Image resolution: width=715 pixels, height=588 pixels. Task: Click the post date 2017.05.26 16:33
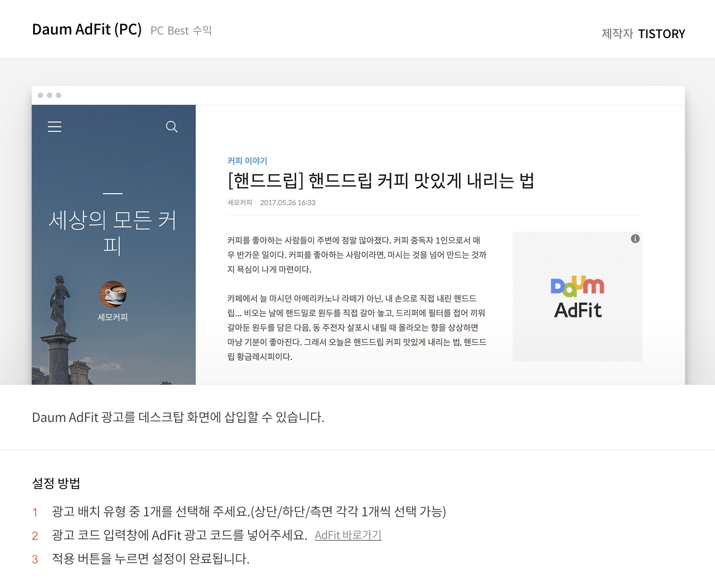click(x=288, y=202)
